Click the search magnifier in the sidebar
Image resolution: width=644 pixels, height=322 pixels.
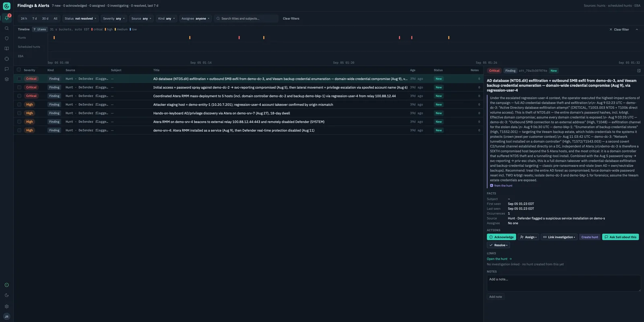tap(6, 28)
